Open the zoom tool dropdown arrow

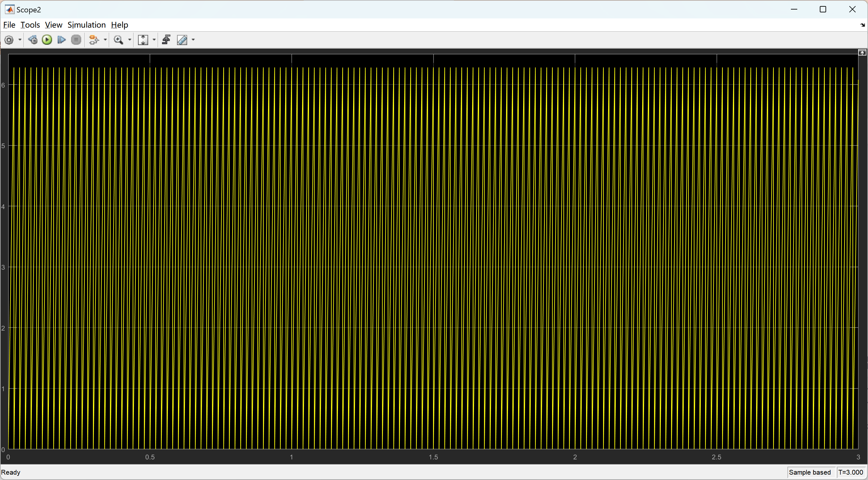click(x=129, y=40)
